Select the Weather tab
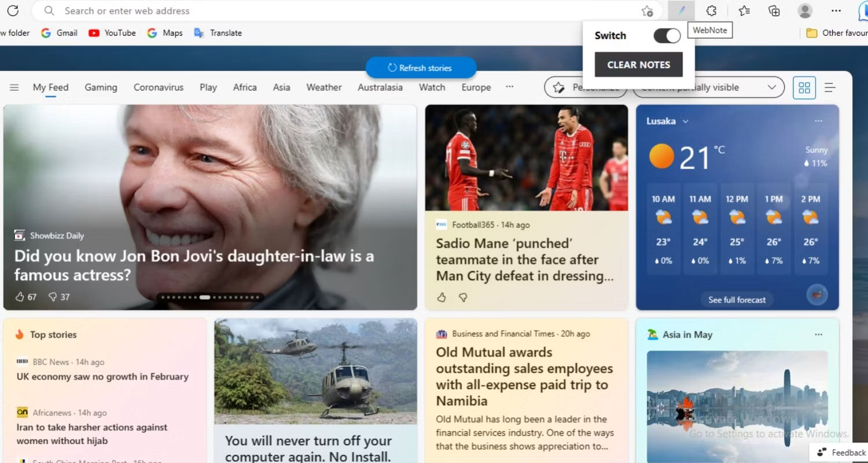 pyautogui.click(x=324, y=87)
